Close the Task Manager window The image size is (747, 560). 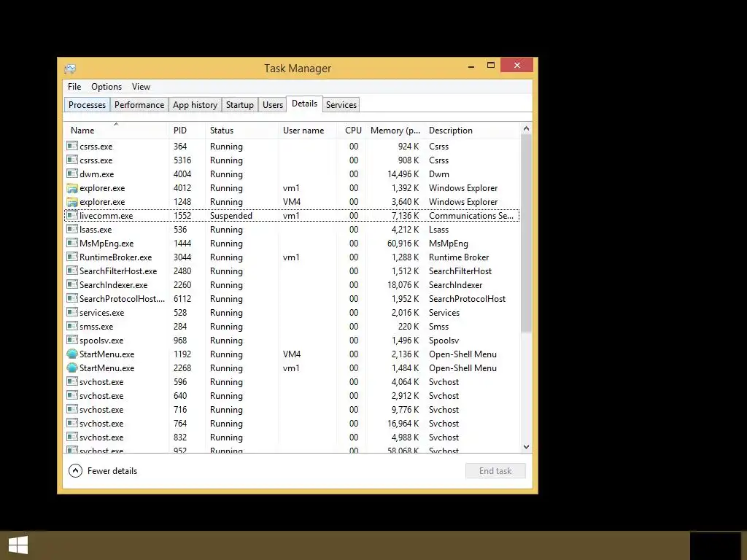click(x=517, y=65)
